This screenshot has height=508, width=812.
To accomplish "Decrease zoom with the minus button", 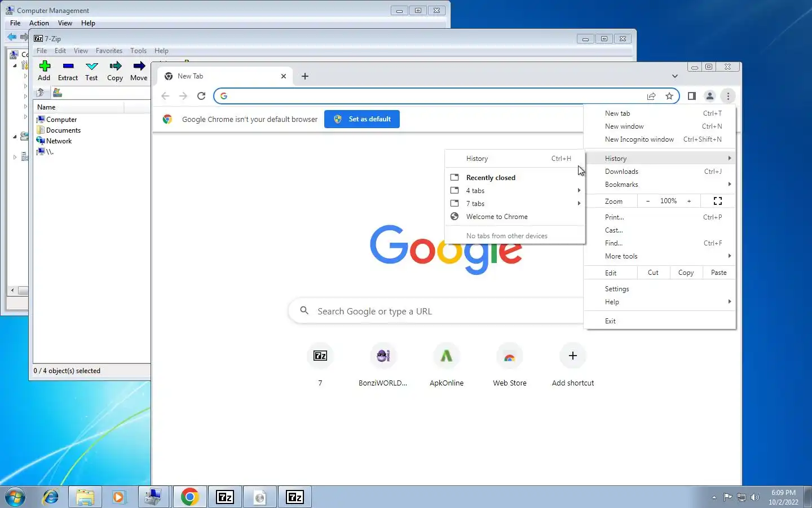I will click(x=648, y=201).
